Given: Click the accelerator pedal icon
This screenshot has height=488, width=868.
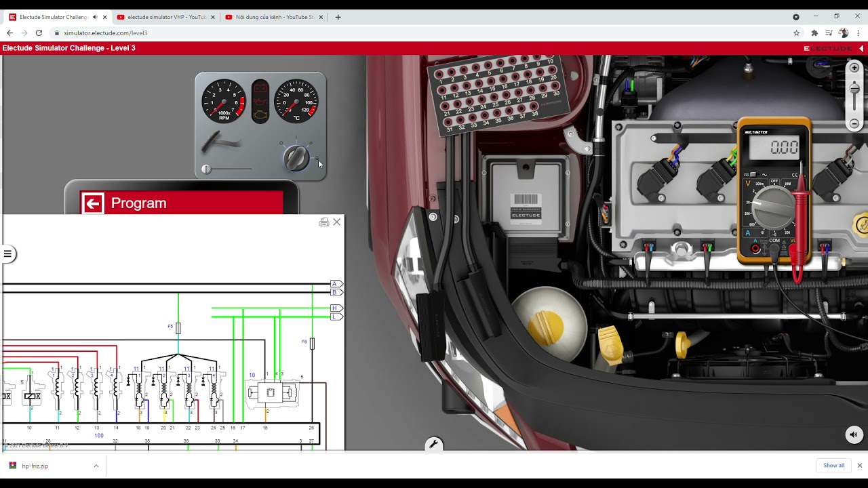Looking at the screenshot, I should point(220,142).
